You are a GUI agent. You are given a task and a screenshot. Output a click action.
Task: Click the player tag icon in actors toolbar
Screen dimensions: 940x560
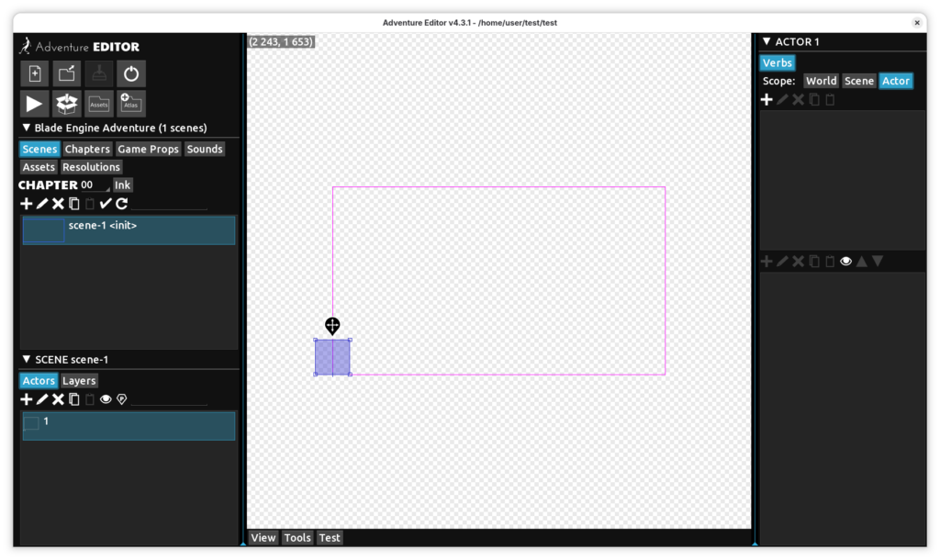pos(122,399)
